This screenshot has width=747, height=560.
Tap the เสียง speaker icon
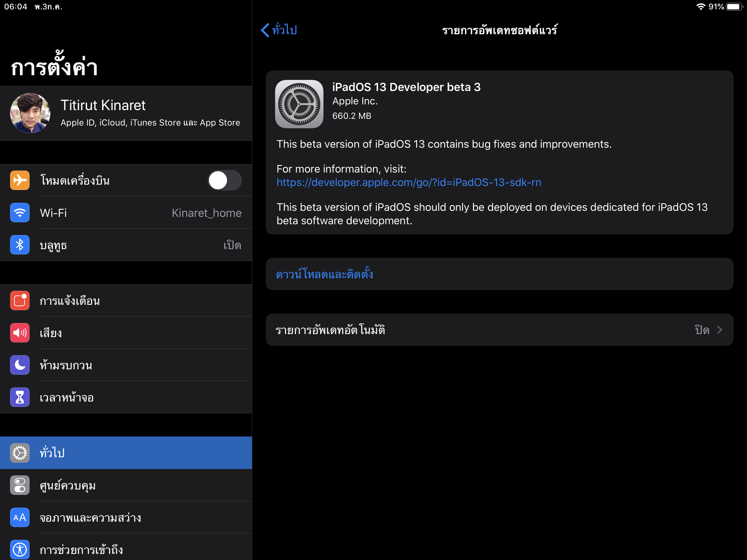(x=19, y=333)
